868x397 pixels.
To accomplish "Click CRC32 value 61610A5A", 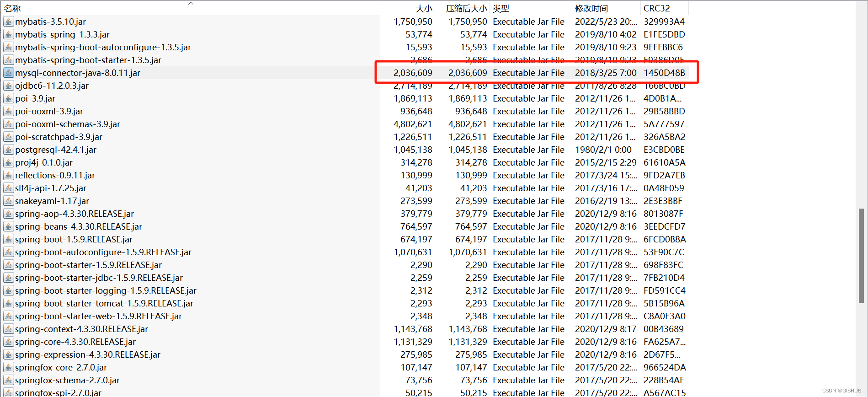I will point(665,162).
